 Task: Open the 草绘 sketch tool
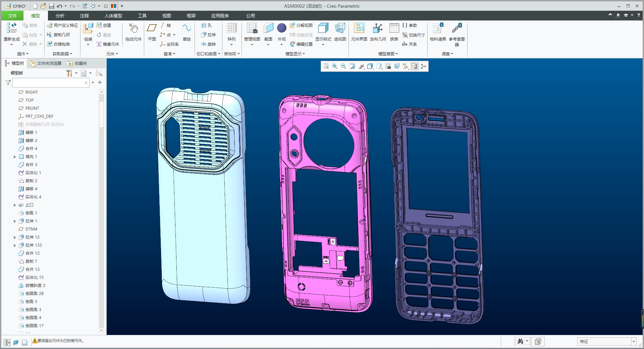click(x=186, y=32)
